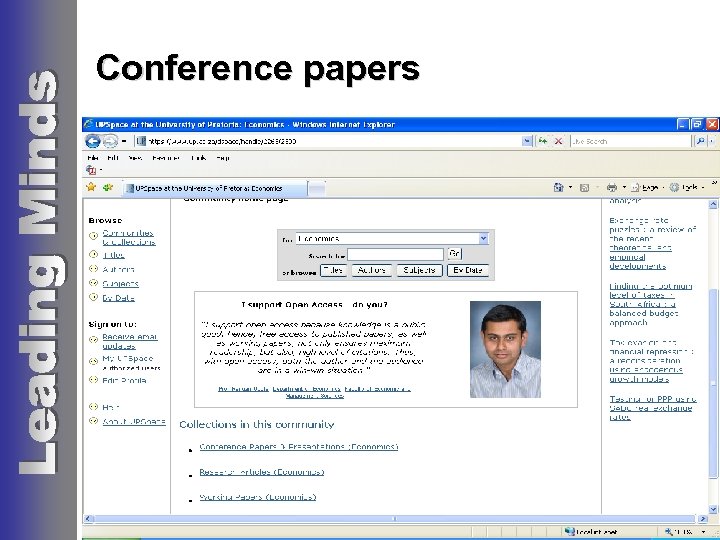Open the Edit menu
720x540 pixels.
coord(112,158)
